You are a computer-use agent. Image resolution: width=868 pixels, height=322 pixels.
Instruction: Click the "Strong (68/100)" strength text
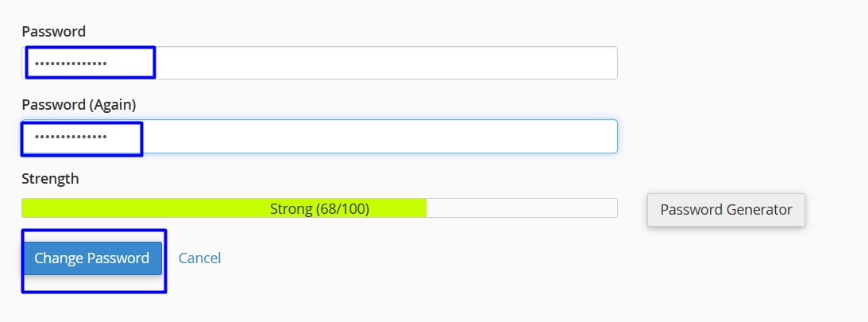(319, 208)
